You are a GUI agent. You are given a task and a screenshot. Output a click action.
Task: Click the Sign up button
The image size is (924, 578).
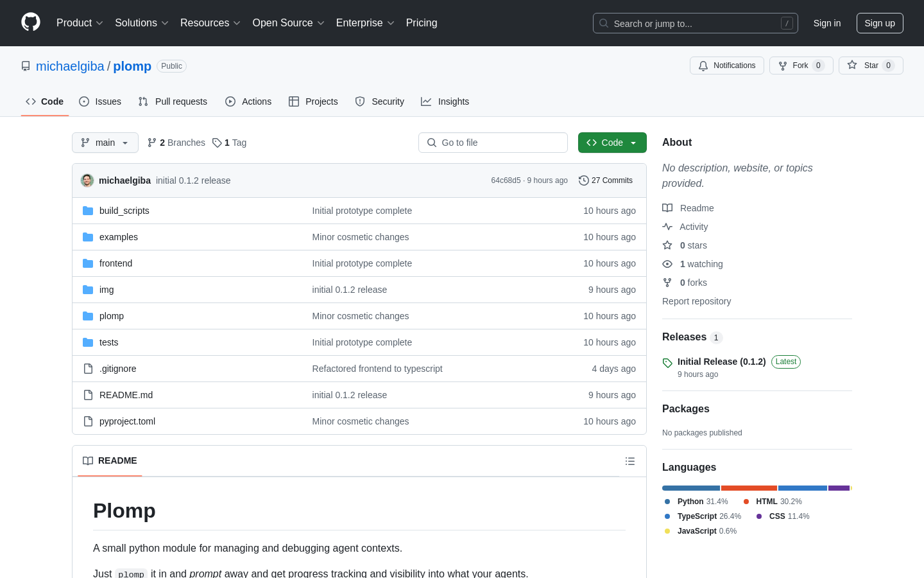pyautogui.click(x=880, y=23)
